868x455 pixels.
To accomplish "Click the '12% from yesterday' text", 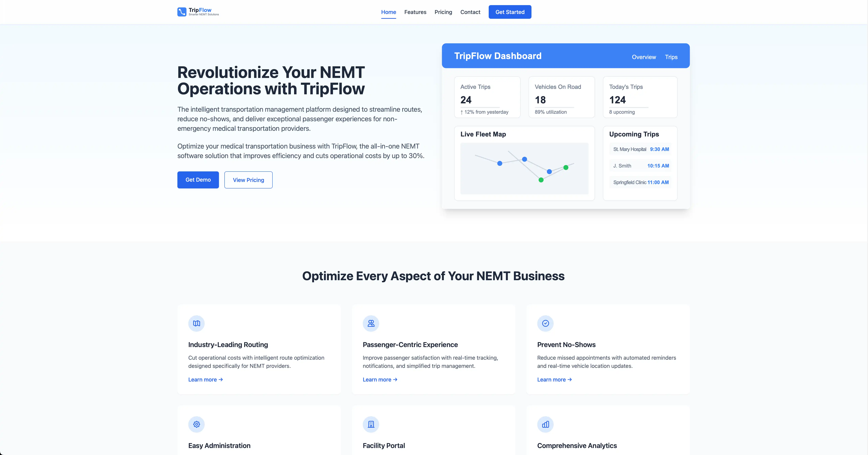I will (x=485, y=112).
